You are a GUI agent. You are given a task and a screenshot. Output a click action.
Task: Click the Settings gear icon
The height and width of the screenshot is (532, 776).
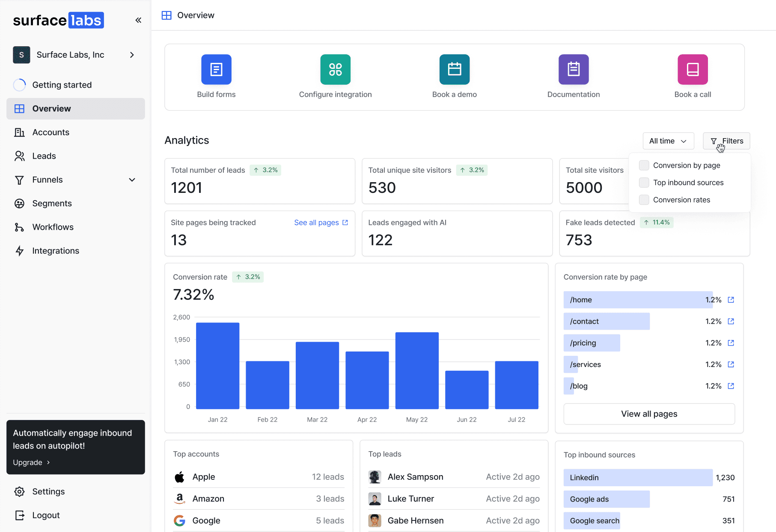(x=19, y=492)
